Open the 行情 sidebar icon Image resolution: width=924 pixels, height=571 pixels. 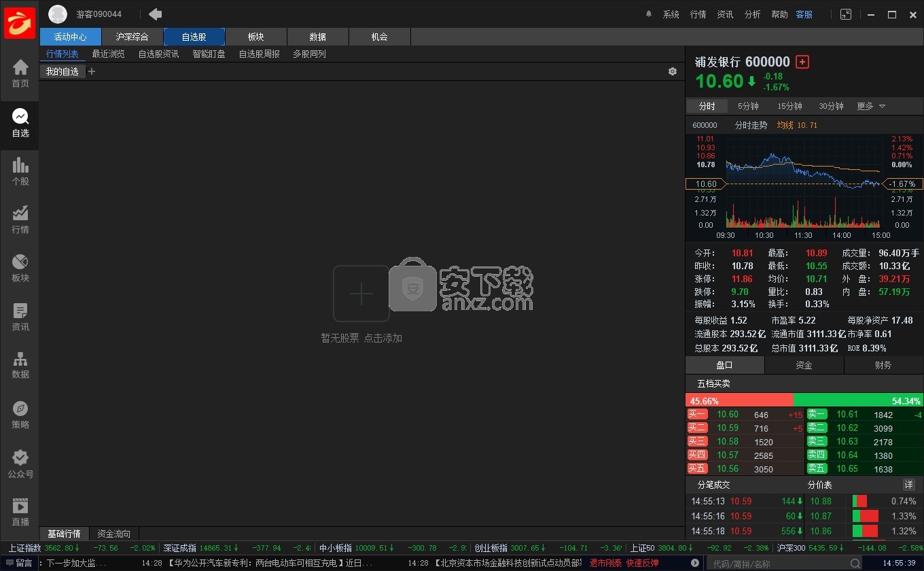[20, 220]
